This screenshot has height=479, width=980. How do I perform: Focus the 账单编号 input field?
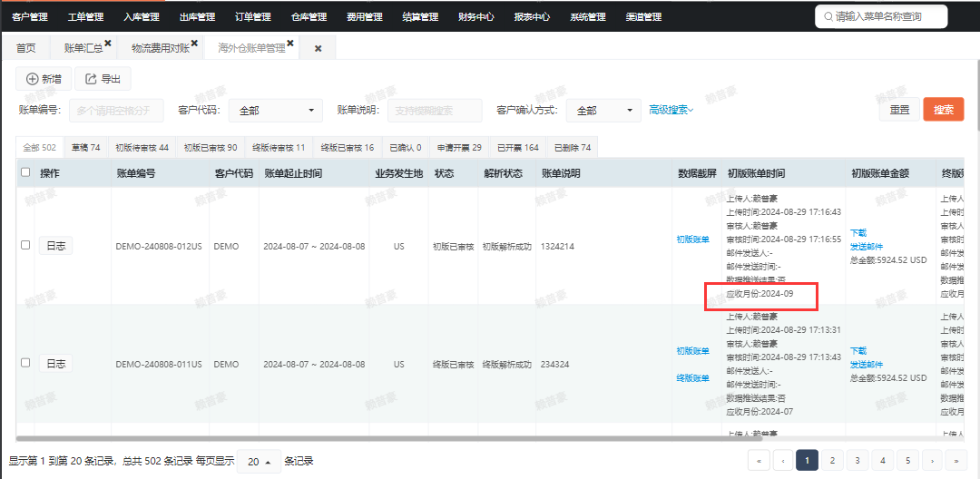click(116, 111)
